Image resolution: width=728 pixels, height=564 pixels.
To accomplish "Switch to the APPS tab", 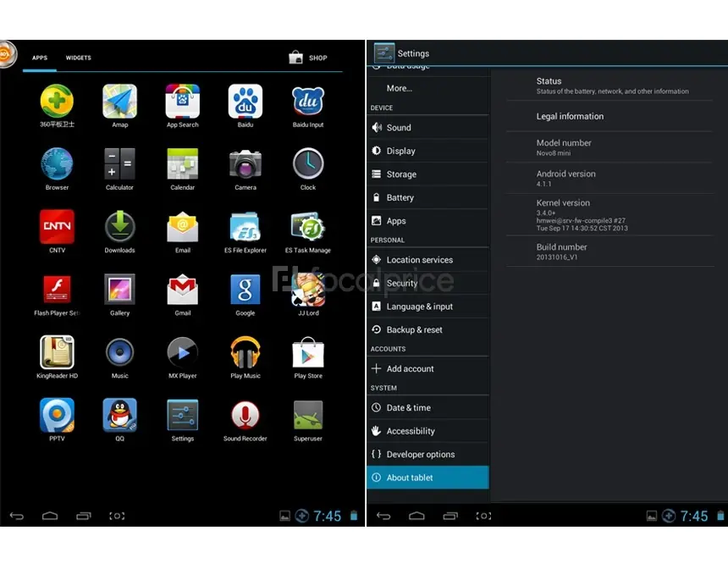I will click(x=40, y=58).
